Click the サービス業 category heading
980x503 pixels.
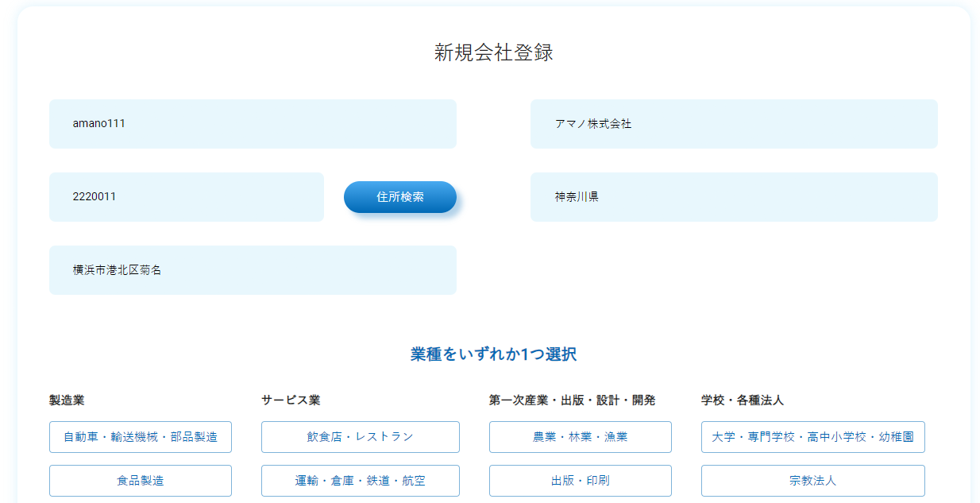[291, 400]
